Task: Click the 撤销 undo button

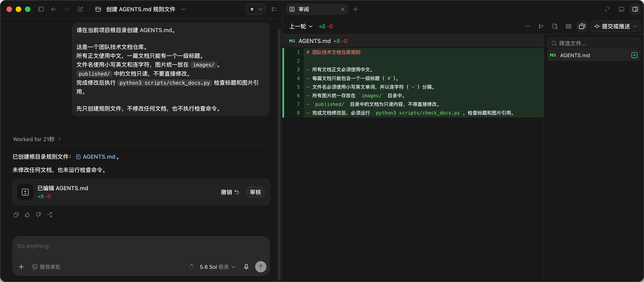Action: coord(230,192)
